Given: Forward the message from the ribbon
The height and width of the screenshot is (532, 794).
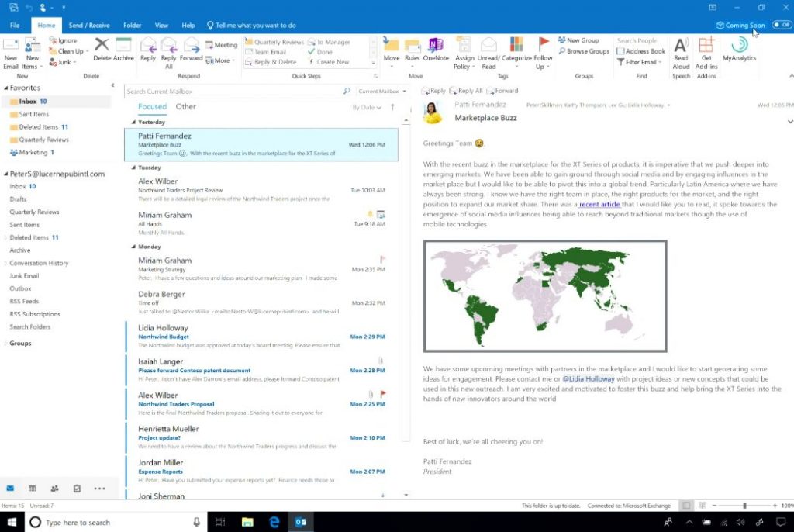Looking at the screenshot, I should point(191,50).
